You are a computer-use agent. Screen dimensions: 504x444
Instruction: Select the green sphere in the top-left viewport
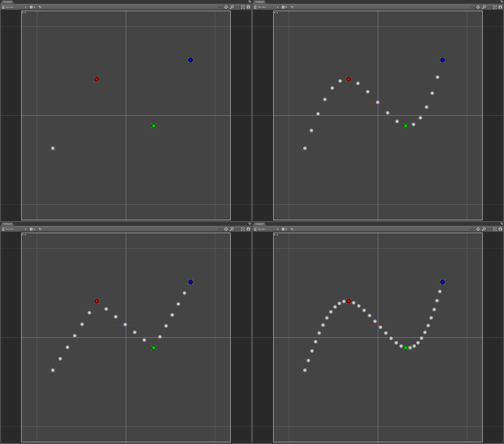point(154,126)
